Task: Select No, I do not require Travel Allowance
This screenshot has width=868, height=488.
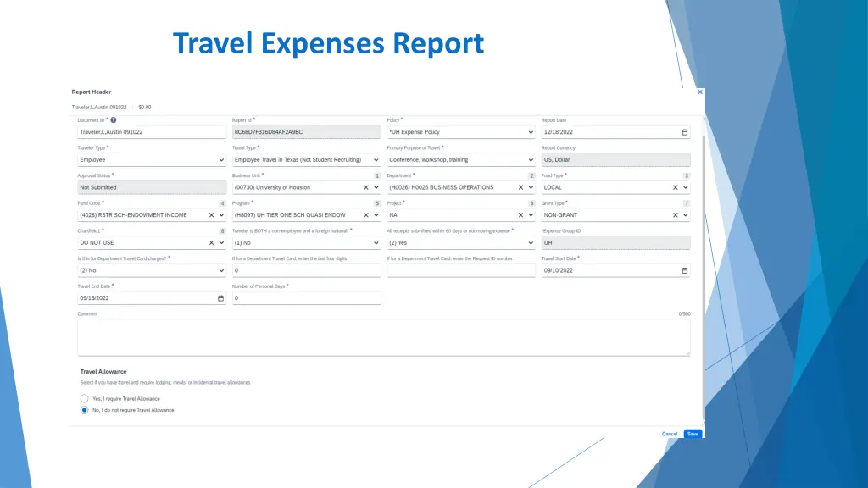Action: pyautogui.click(x=84, y=410)
